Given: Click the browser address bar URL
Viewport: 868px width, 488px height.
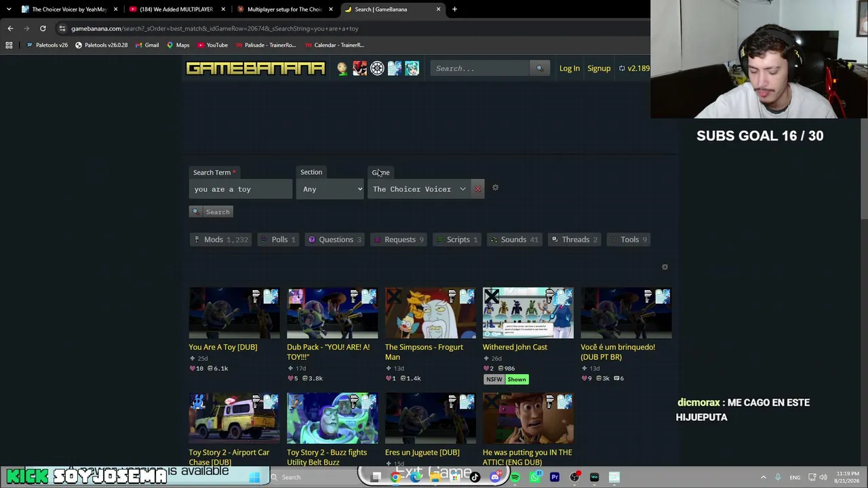Looking at the screenshot, I should 215,28.
